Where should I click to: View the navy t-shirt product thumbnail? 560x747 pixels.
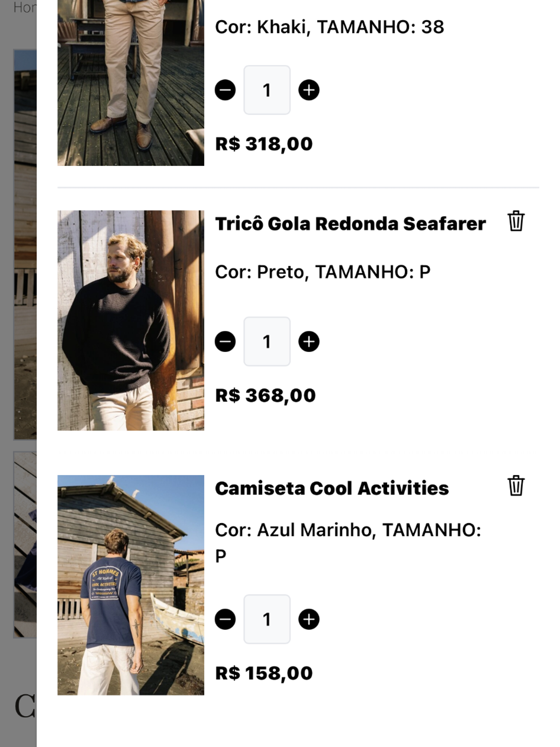(131, 585)
